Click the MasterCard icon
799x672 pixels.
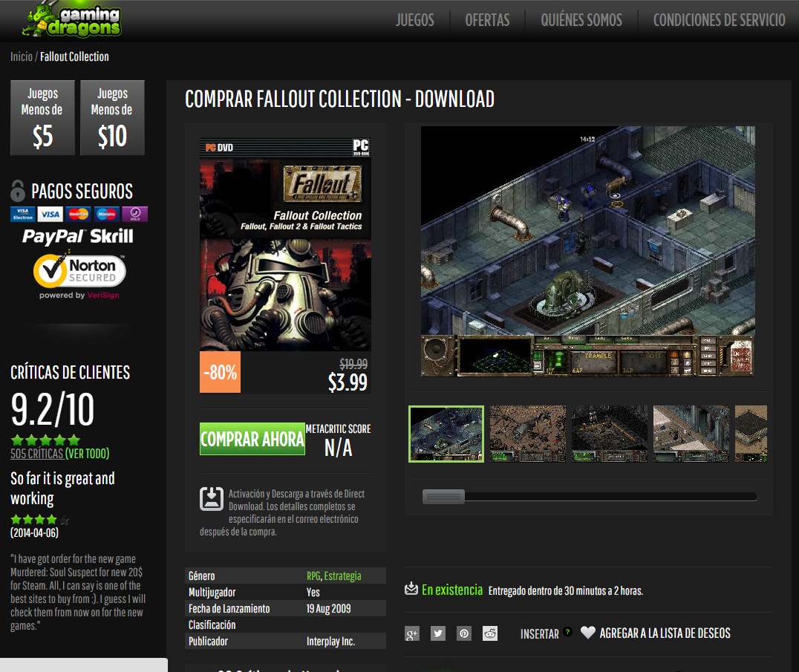pos(78,214)
